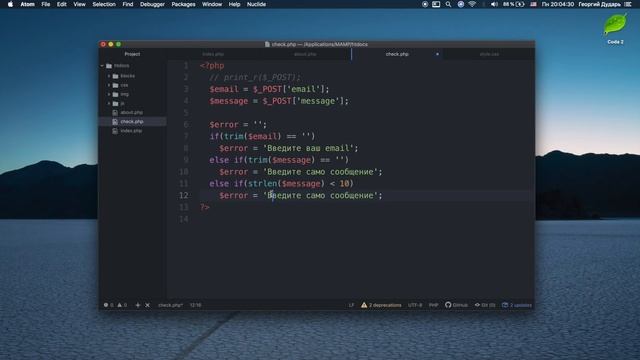Expand the blocks folder arrow
Screen dimensions: 640x360
[x=109, y=76]
